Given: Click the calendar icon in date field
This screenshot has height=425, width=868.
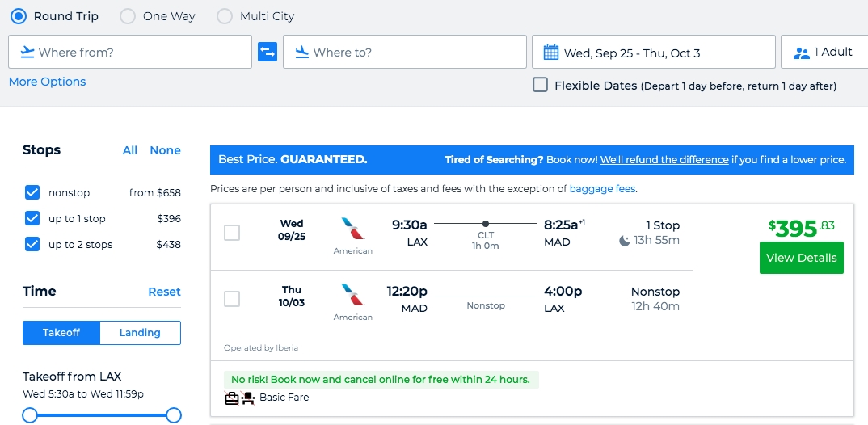Looking at the screenshot, I should point(551,53).
